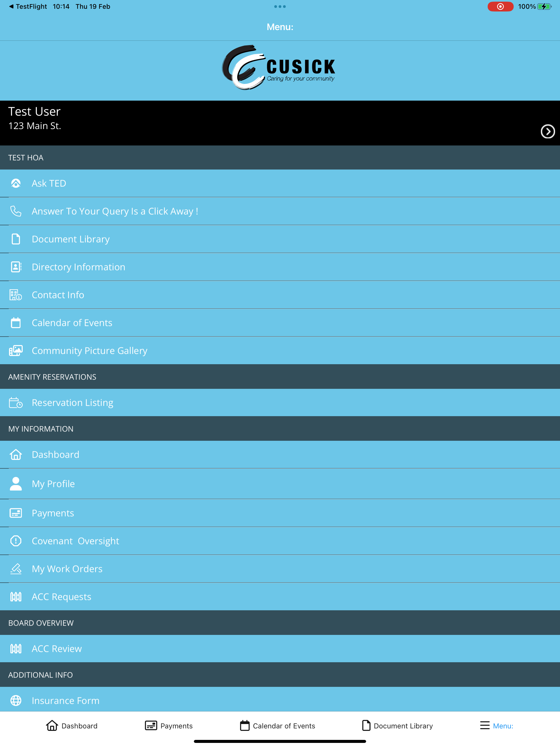Switch to Document Library bottom tab
The image size is (560, 747).
coord(397,726)
